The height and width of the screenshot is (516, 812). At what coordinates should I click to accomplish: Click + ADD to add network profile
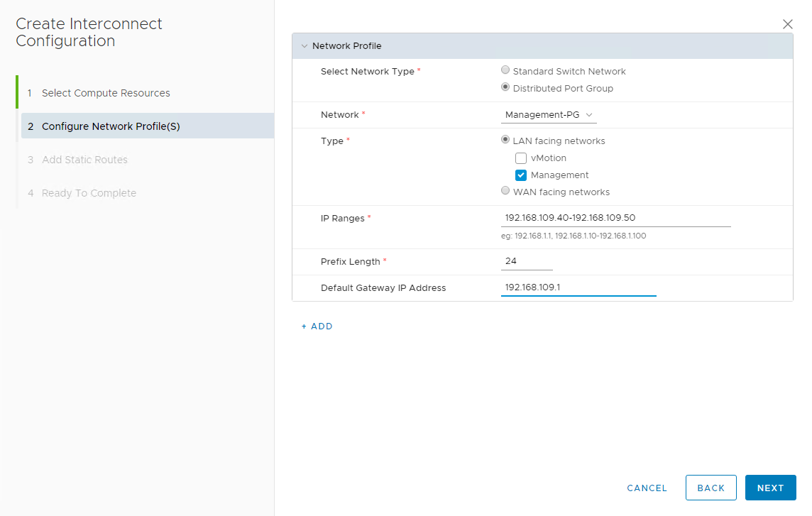tap(317, 326)
